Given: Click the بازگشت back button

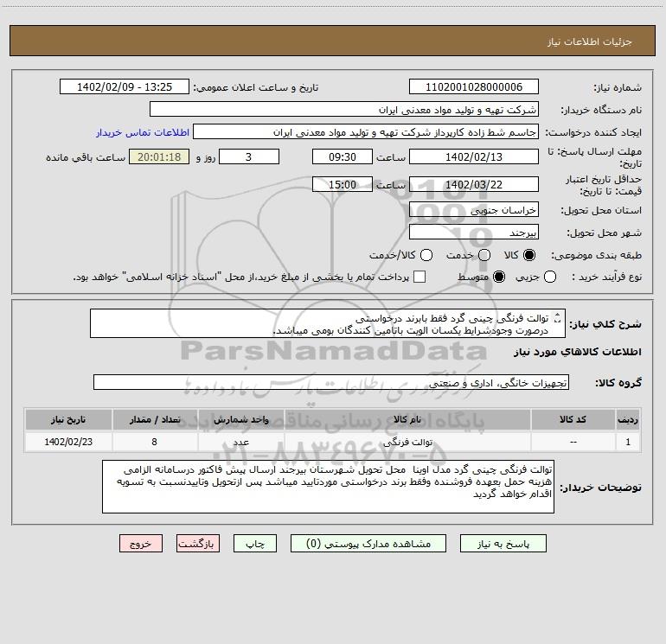Looking at the screenshot, I should (x=198, y=544).
